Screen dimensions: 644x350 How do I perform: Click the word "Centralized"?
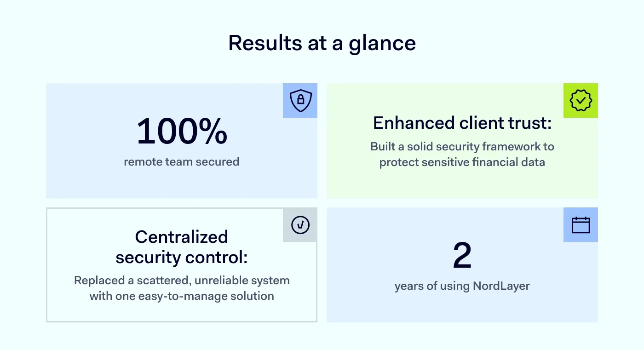click(182, 237)
